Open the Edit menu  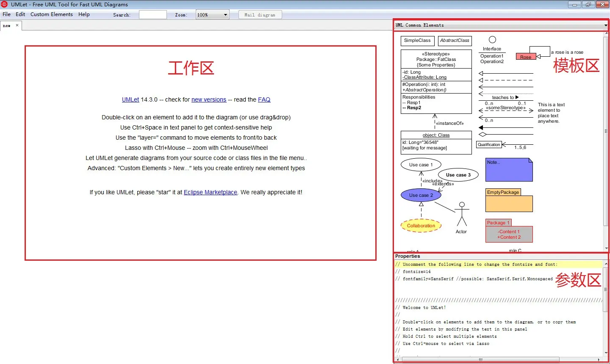20,14
